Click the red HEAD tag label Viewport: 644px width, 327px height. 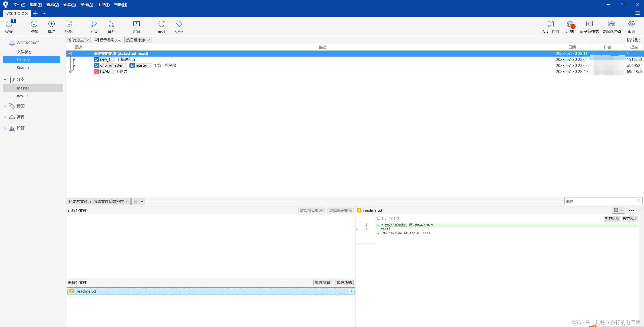click(x=103, y=71)
